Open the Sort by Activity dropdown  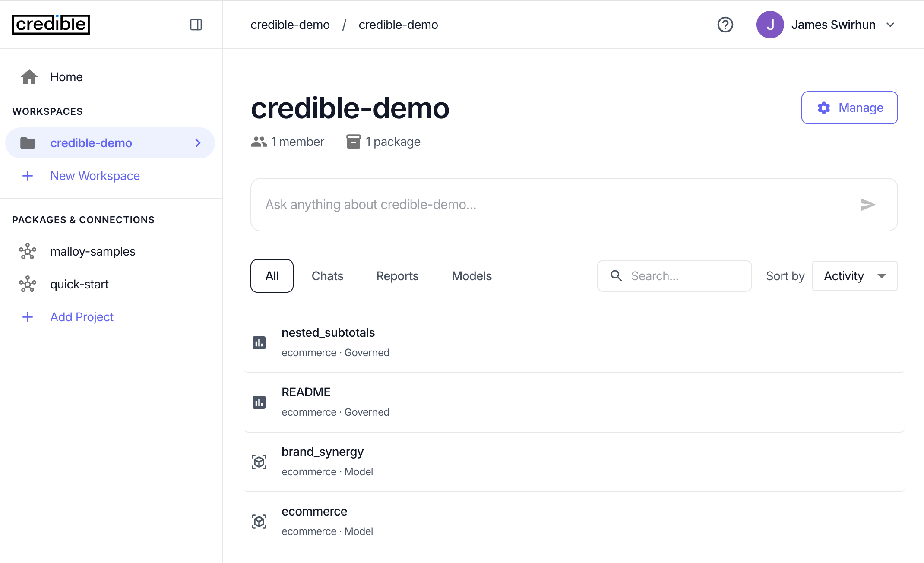(854, 276)
